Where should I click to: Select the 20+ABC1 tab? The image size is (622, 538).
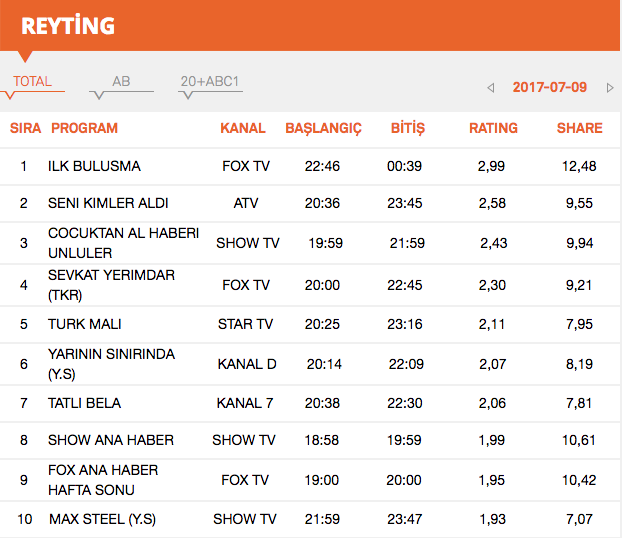(210, 82)
